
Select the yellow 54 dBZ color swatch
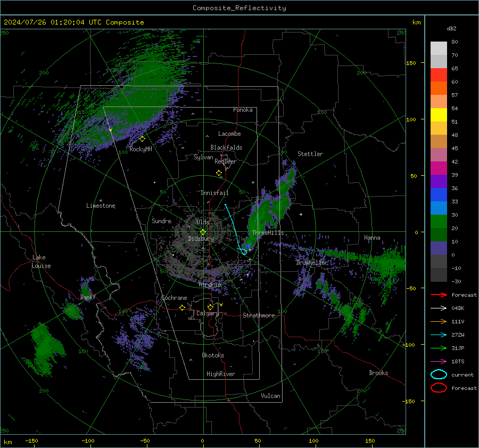(439, 115)
